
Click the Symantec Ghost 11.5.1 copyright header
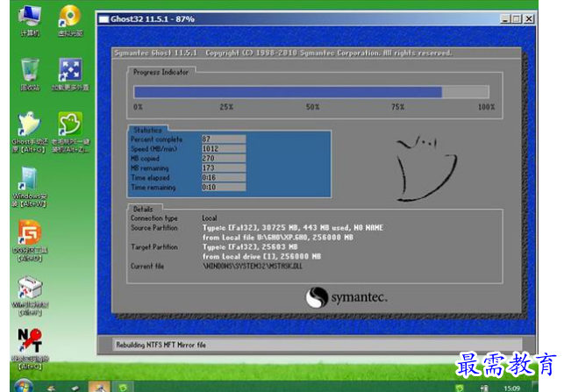[282, 53]
